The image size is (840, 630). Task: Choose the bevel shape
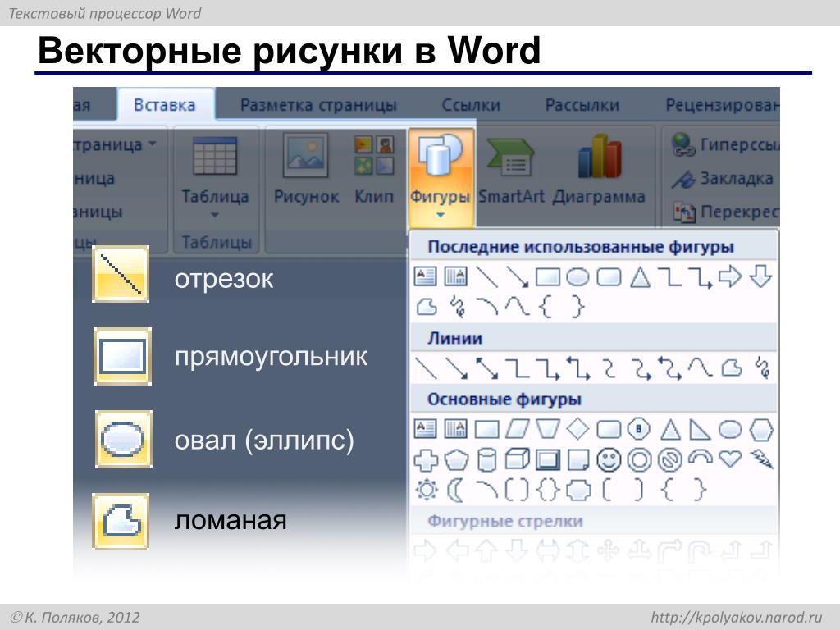[x=547, y=459]
